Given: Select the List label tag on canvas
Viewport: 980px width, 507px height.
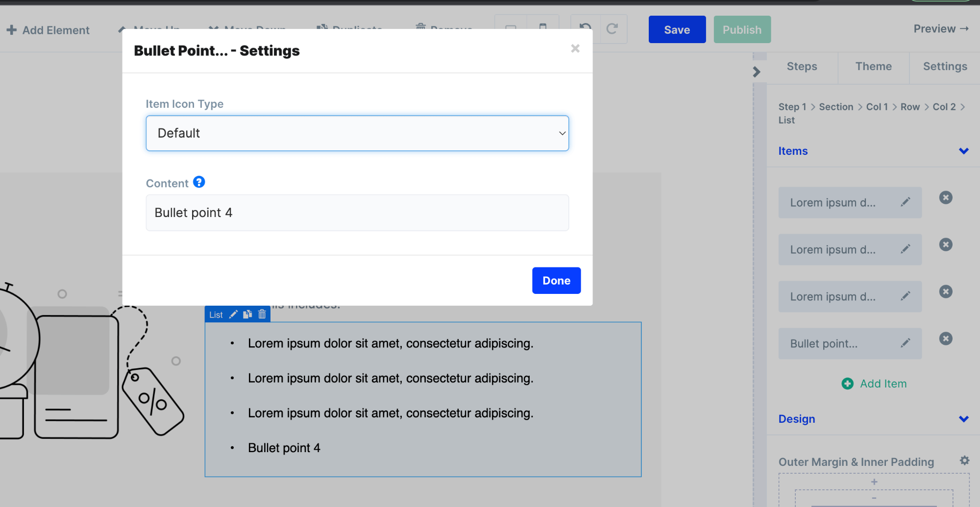Looking at the screenshot, I should tap(216, 315).
